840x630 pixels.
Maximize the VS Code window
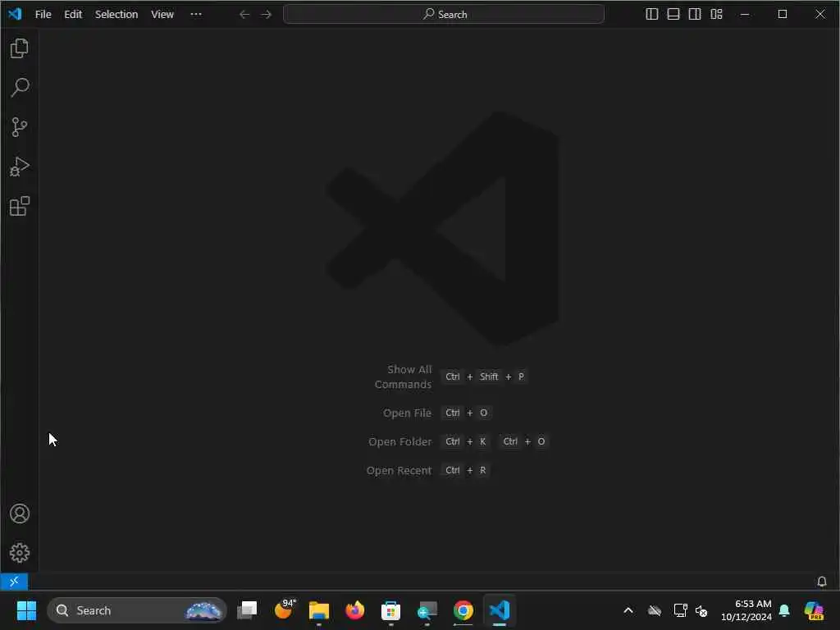[x=783, y=15]
